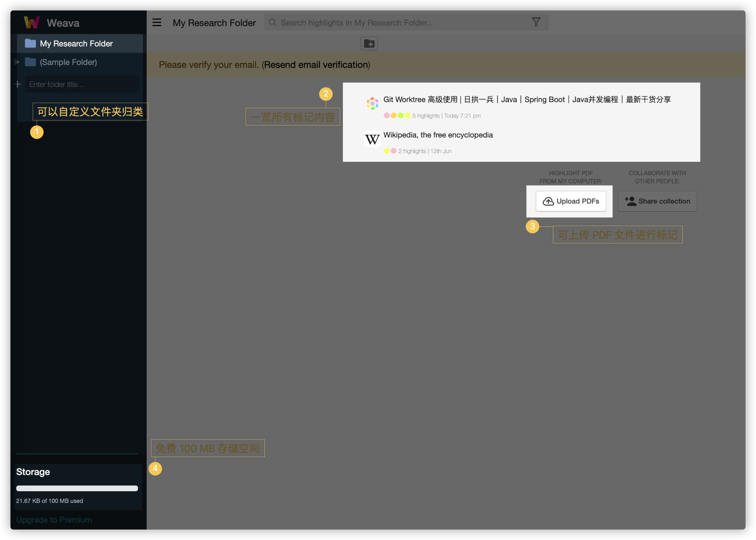Click "5 highlights | Today 7:21 pm" text
The width and height of the screenshot is (756, 540).
[446, 116]
